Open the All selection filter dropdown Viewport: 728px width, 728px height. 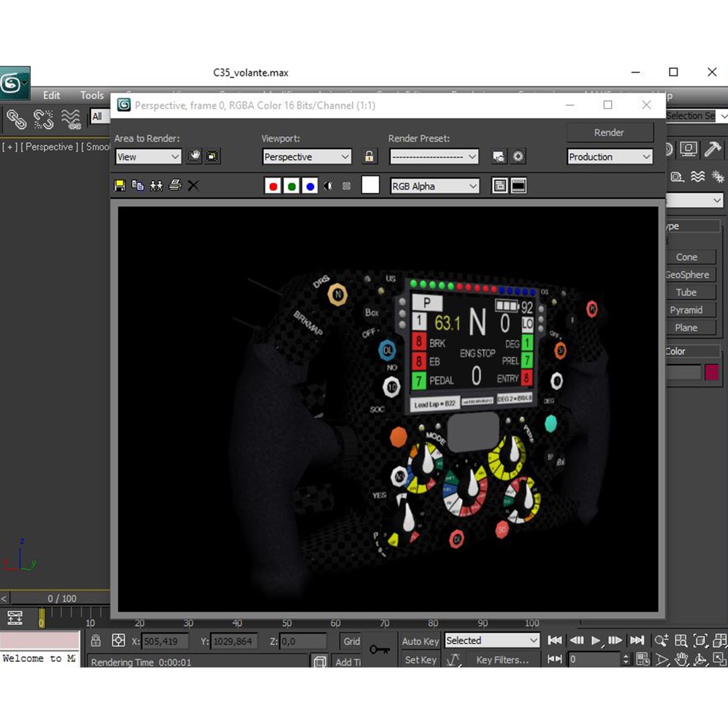click(100, 116)
